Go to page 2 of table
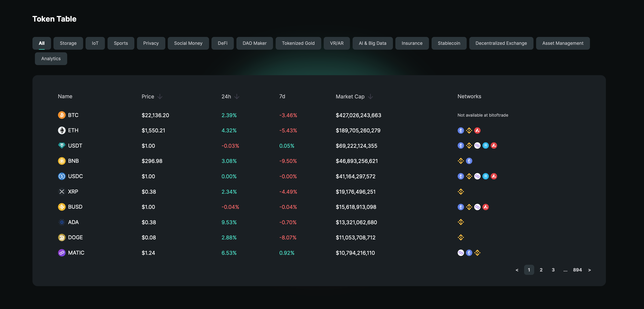 541,270
